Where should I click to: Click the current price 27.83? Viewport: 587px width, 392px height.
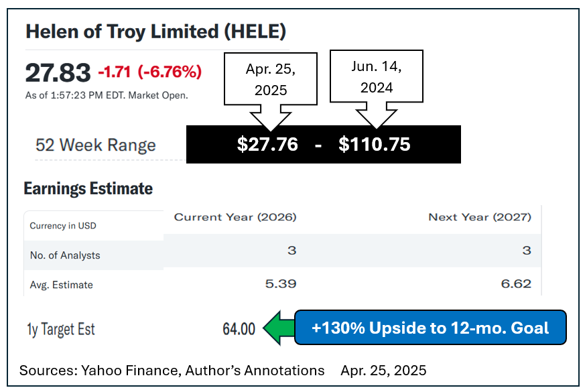click(x=58, y=72)
